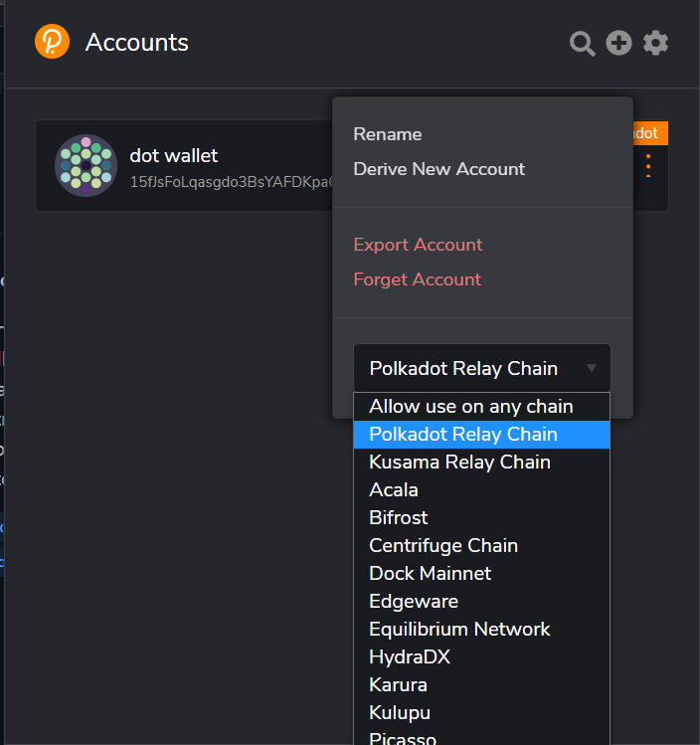The height and width of the screenshot is (745, 700).
Task: Click the Export Account link
Action: click(418, 245)
